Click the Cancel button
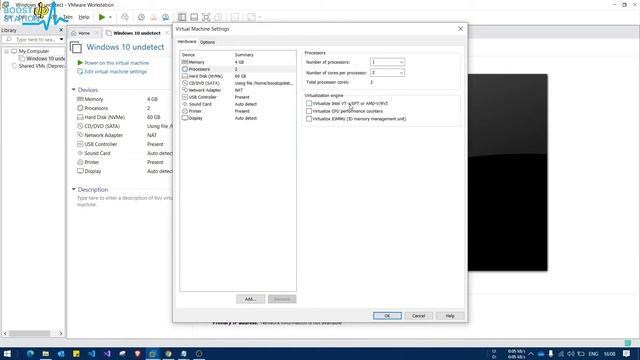This screenshot has height=360, width=640. click(418, 316)
